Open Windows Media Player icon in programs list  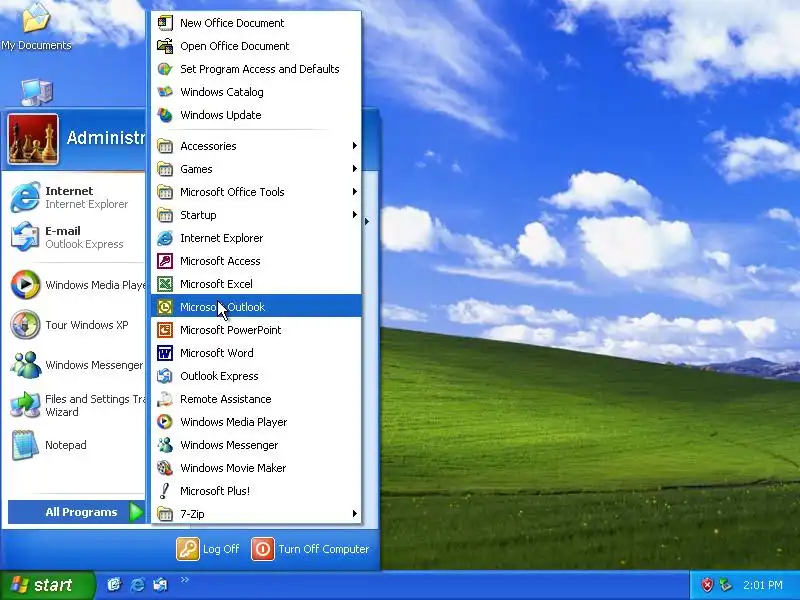click(x=165, y=422)
